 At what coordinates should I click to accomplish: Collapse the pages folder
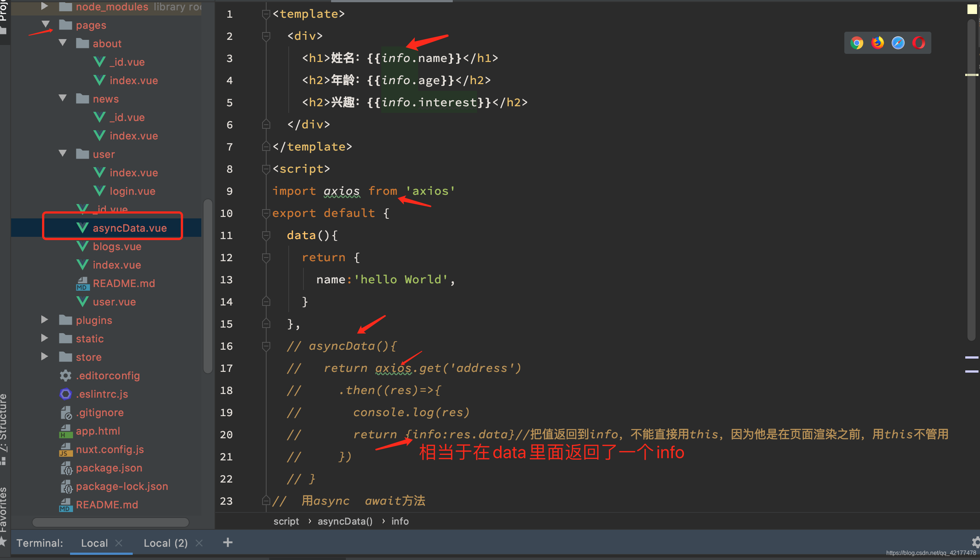click(45, 25)
